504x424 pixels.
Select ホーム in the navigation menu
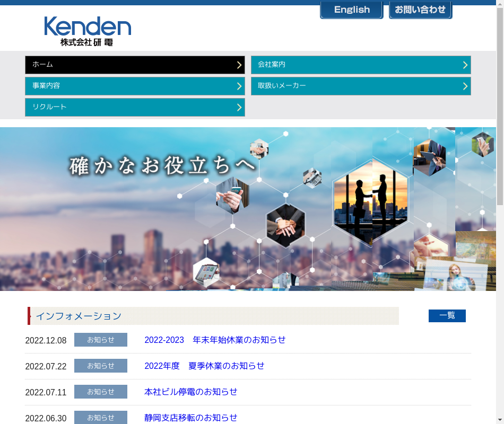pos(135,65)
